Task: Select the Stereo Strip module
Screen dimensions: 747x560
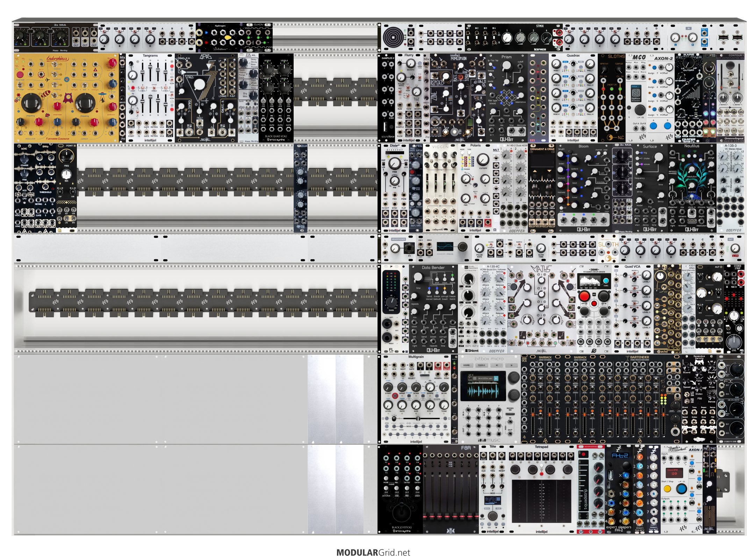Action: pyautogui.click(x=734, y=309)
